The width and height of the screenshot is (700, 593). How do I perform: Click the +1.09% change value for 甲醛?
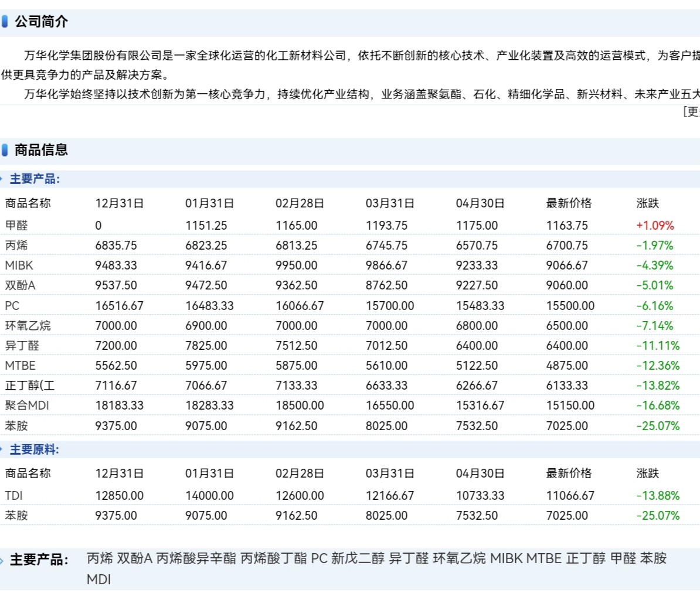(x=655, y=226)
